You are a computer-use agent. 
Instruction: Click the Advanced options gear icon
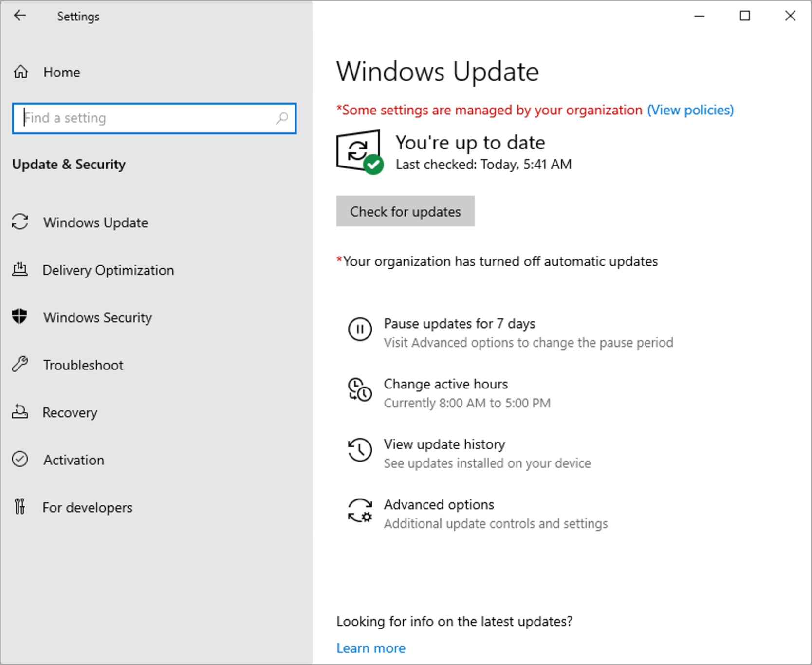coord(360,510)
